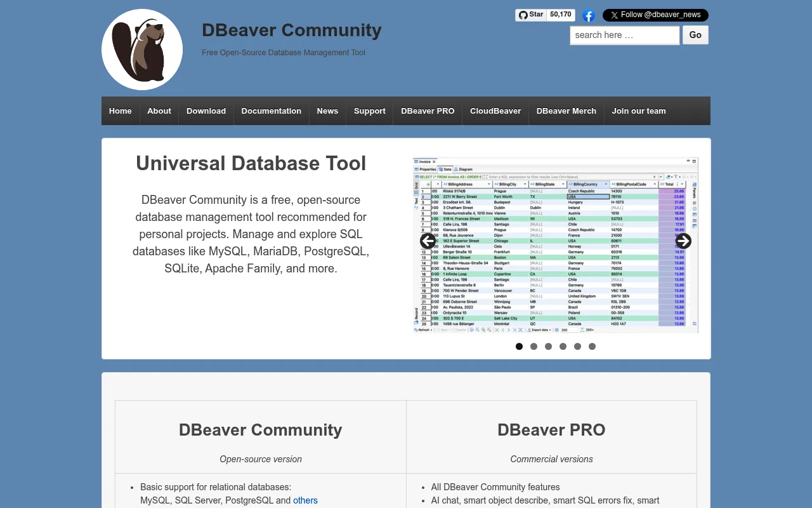
Task: Open the 50,170 star count link
Action: [561, 15]
